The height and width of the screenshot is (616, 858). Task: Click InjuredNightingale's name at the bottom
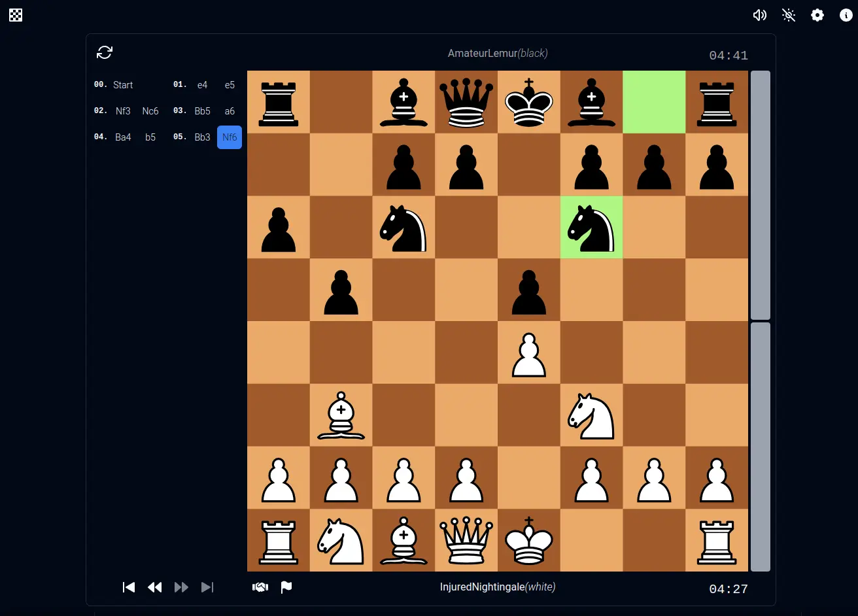click(498, 587)
